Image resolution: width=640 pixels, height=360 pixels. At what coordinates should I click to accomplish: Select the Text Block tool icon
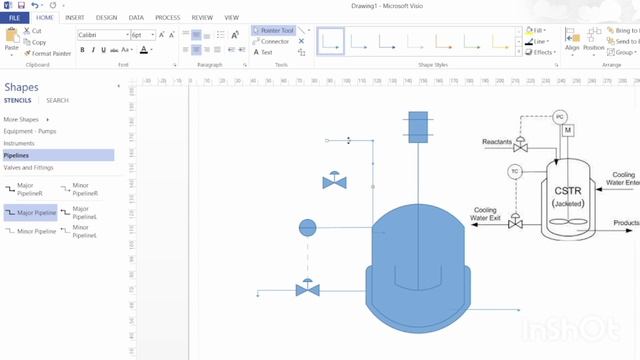click(302, 52)
